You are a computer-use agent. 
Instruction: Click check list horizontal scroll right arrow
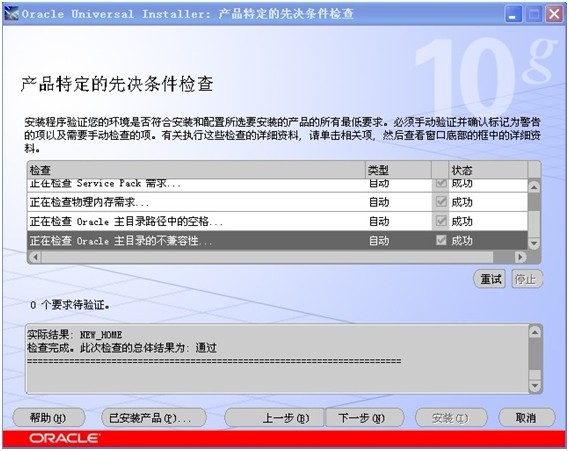coord(521,257)
